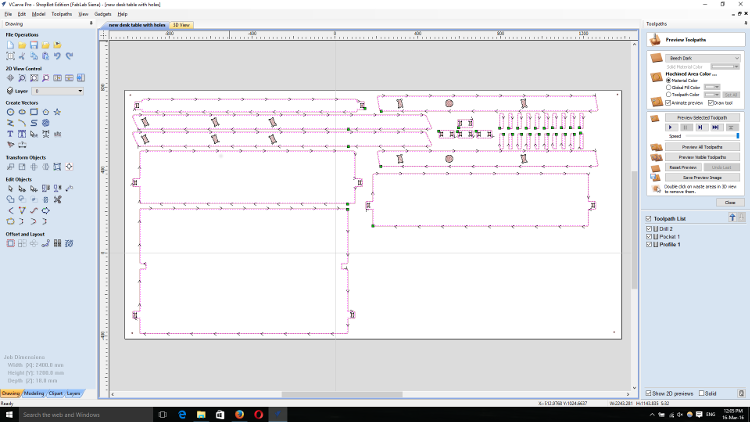Click Save Preview Image button
This screenshot has height=422, width=750.
pos(702,178)
